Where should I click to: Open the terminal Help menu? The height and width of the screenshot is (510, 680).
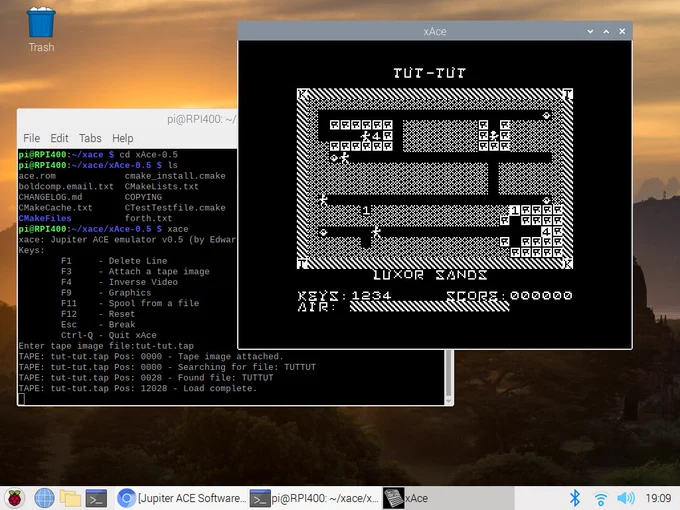pos(123,138)
